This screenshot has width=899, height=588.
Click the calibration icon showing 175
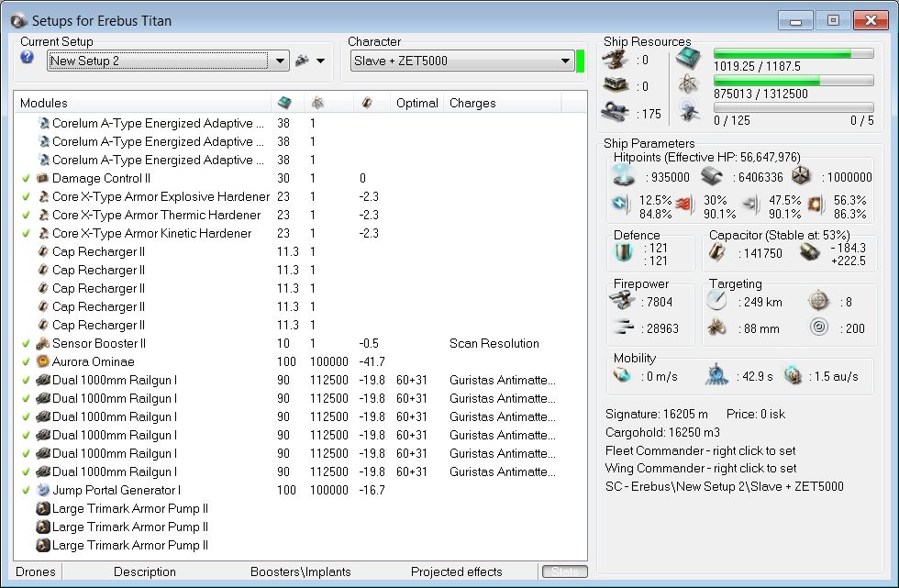pyautogui.click(x=616, y=111)
